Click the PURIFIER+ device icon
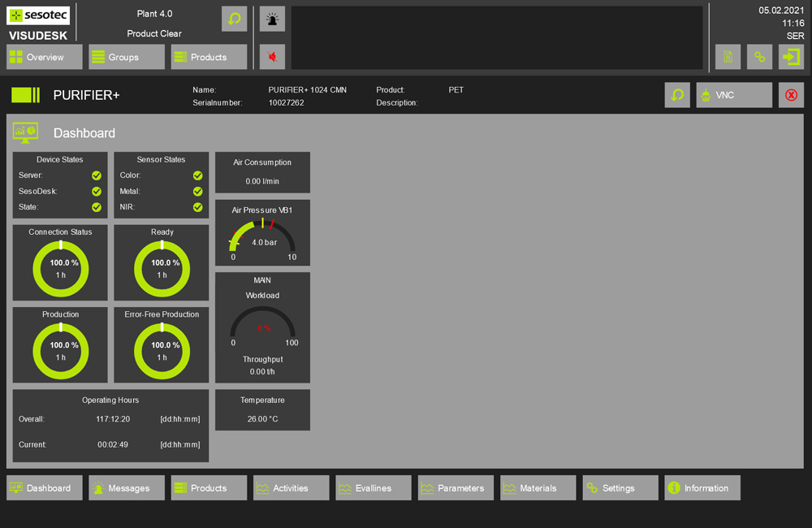 [x=25, y=95]
